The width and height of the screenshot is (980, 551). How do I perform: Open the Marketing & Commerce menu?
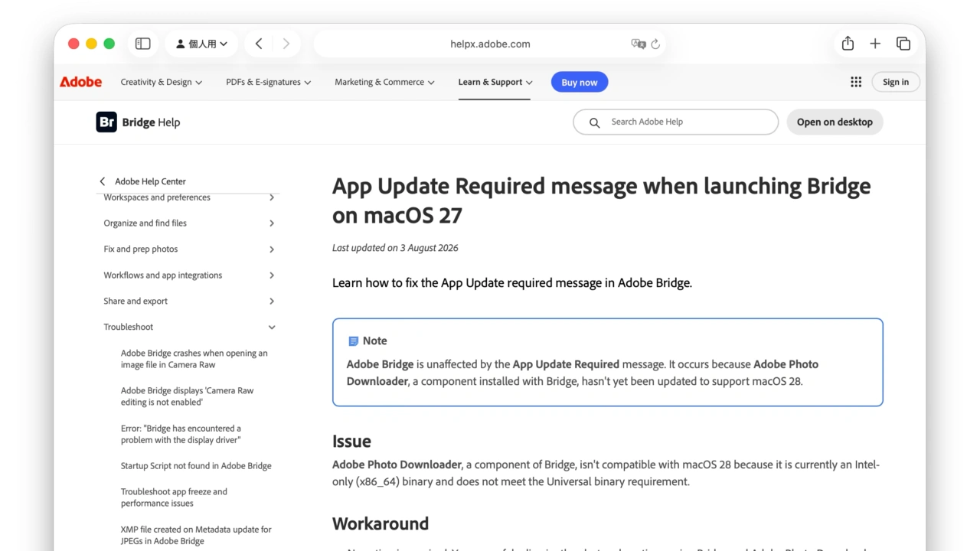(x=384, y=82)
